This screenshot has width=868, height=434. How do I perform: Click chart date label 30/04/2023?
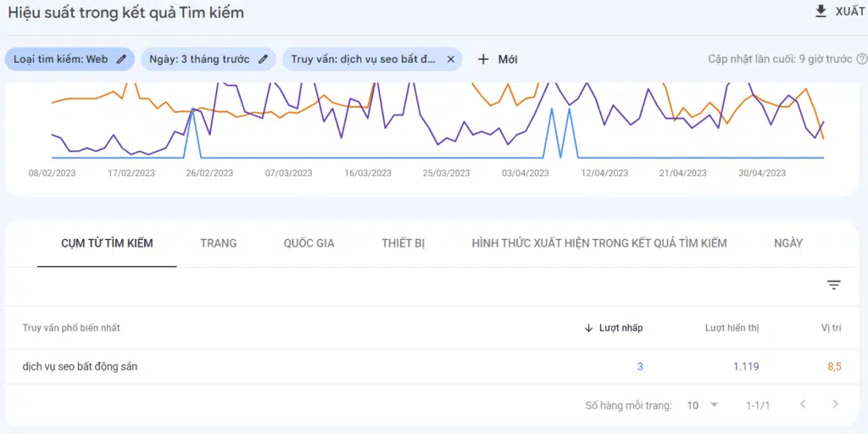coord(762,173)
